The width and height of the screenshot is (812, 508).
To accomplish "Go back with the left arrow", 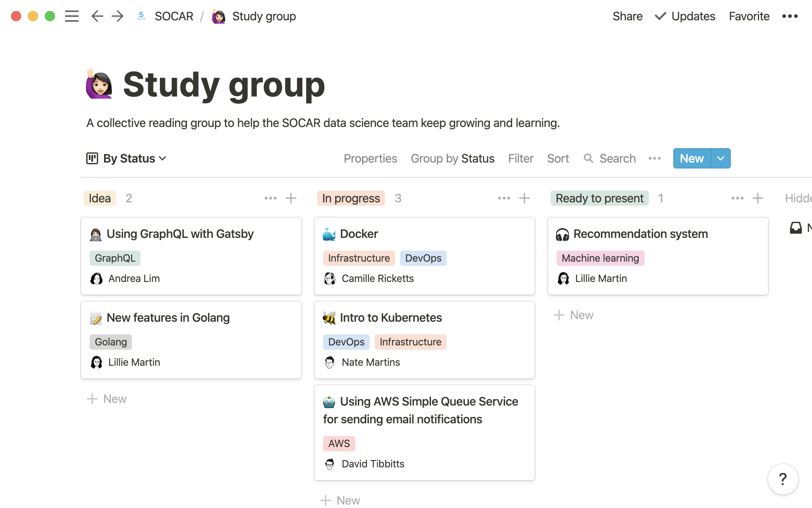I will [97, 16].
